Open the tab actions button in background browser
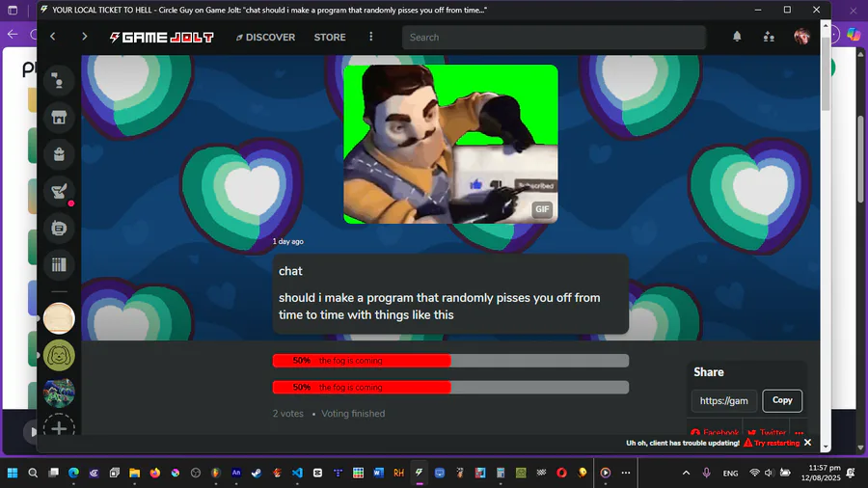 [x=13, y=10]
